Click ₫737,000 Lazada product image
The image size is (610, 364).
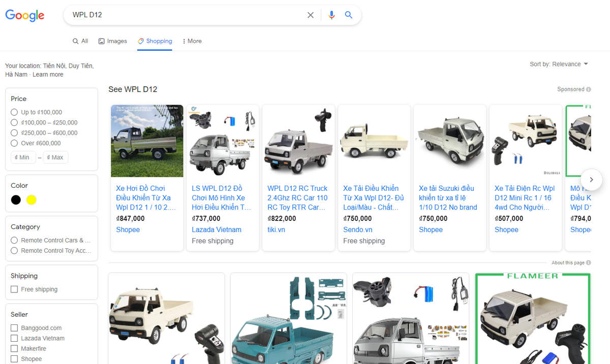pos(223,141)
